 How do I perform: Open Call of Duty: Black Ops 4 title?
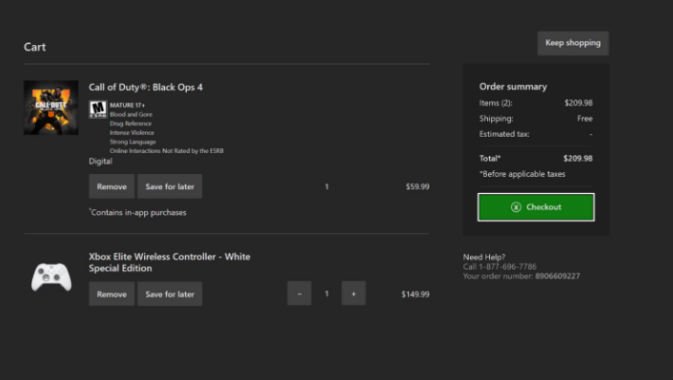pos(146,87)
